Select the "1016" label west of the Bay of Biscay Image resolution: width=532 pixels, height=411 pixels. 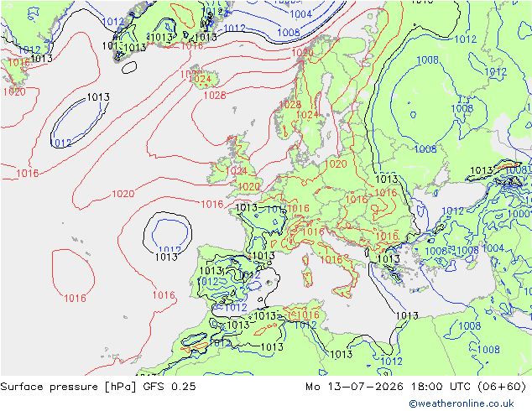tap(212, 204)
